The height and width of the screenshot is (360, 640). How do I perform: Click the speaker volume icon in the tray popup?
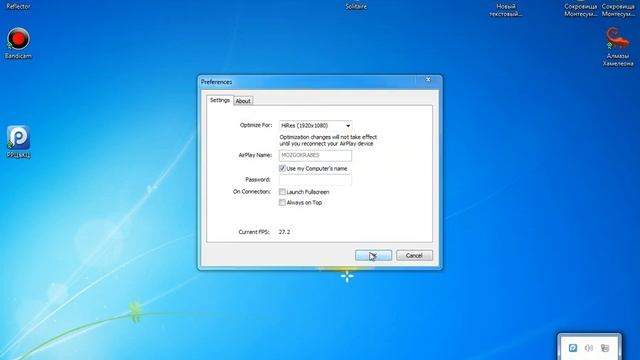589,348
